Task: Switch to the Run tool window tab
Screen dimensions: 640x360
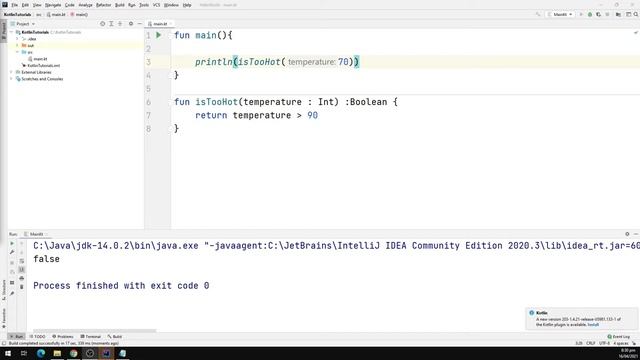Action: tap(17, 336)
